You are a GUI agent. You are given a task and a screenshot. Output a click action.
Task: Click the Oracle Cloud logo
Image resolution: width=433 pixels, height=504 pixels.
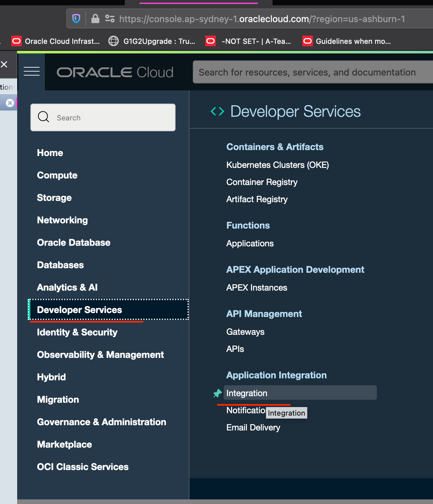115,72
